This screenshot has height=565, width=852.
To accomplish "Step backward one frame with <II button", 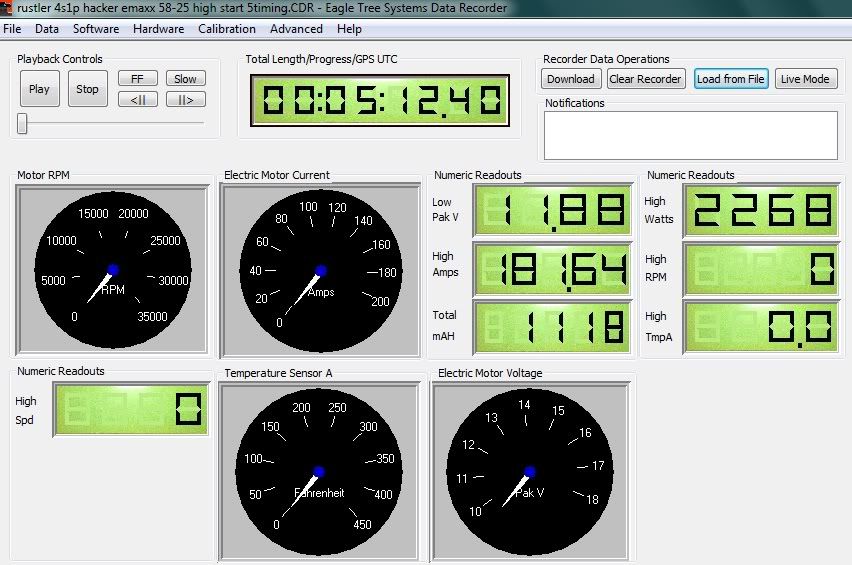I will [137, 99].
